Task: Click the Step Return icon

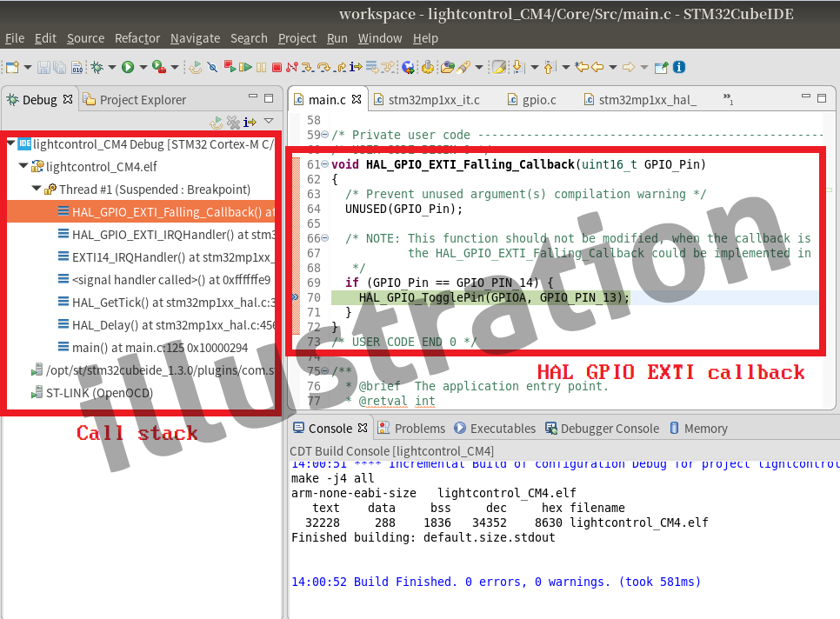Action: (x=340, y=67)
